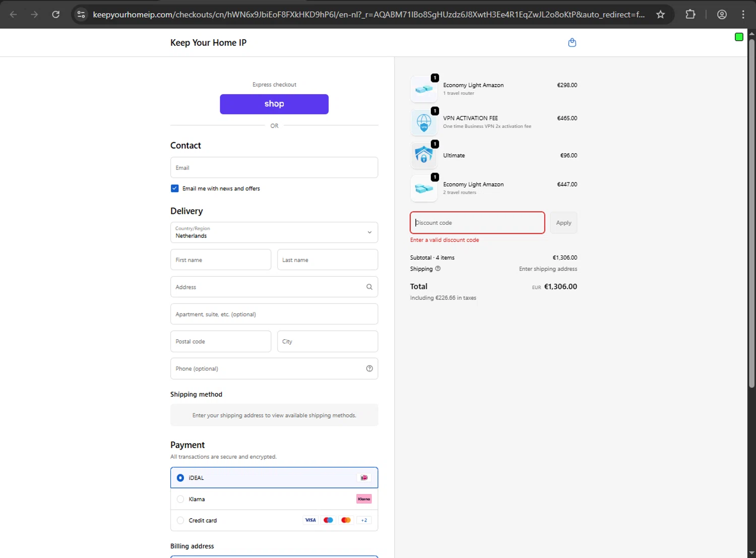Click the €96.00 Ultimate price
This screenshot has height=558, width=756.
[x=569, y=155]
